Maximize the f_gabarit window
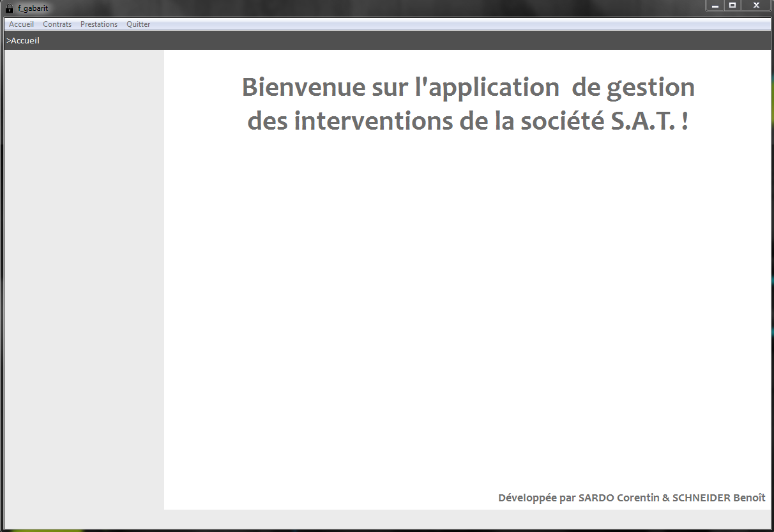This screenshot has height=532, width=774. pos(732,6)
